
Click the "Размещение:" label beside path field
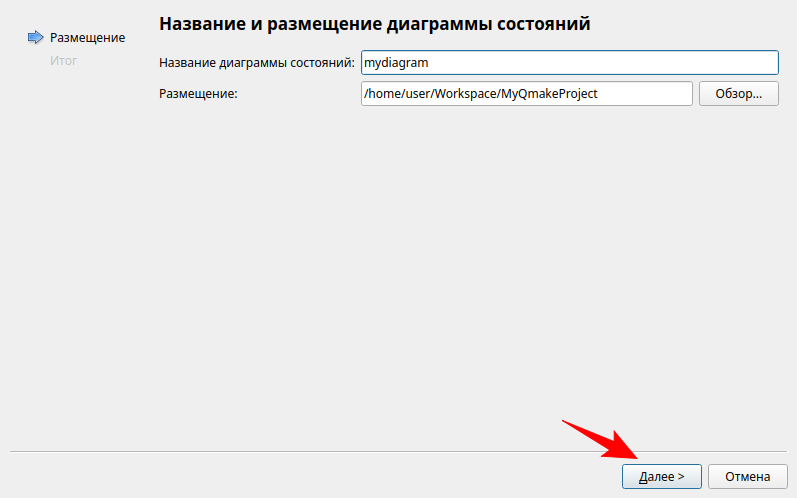pyautogui.click(x=198, y=94)
